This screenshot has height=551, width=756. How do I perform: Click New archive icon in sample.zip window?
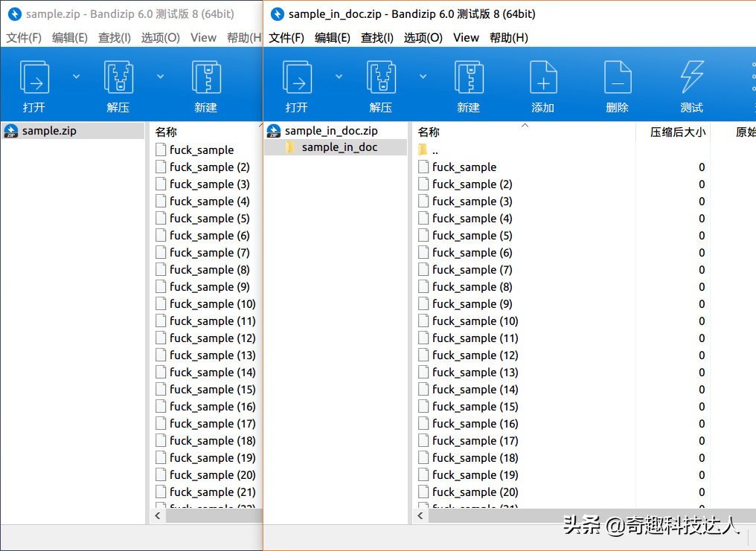[206, 77]
